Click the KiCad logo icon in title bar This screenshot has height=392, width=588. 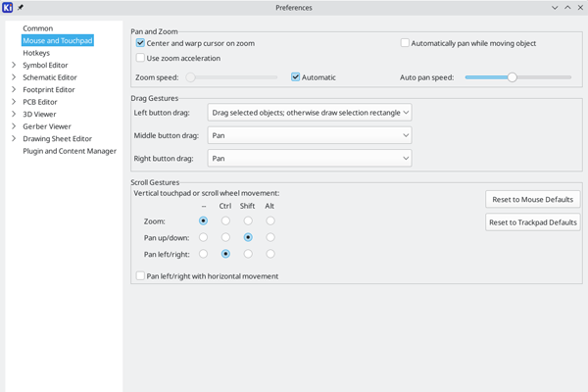[x=9, y=8]
